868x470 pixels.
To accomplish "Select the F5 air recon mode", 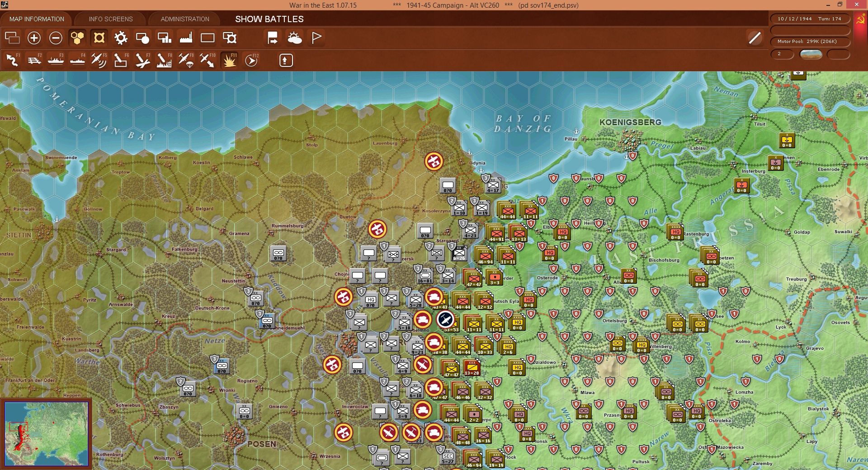I will coord(99,60).
